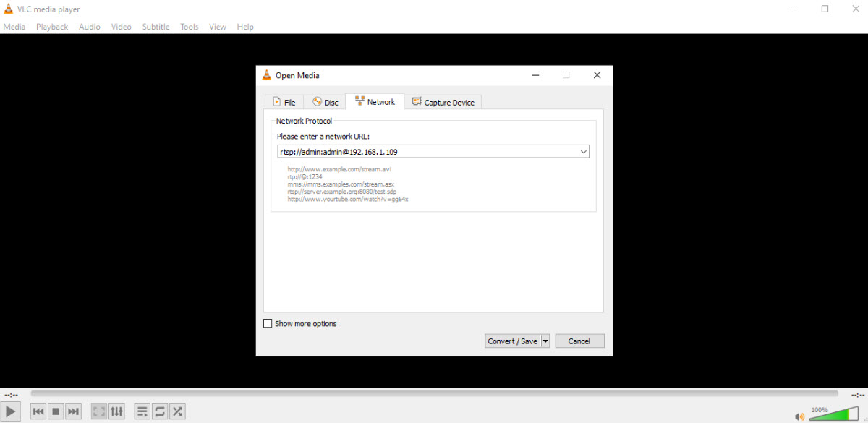Click the Convert / Save button
The width and height of the screenshot is (868, 423).
pos(512,341)
